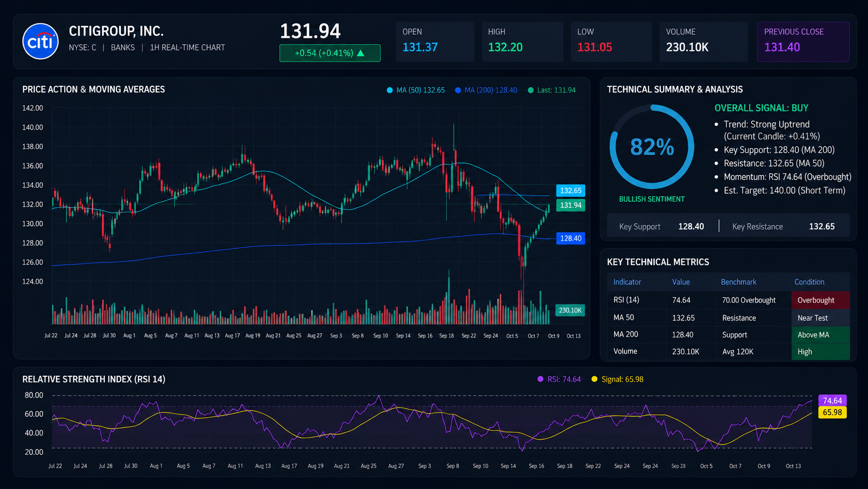Toggle MA (50) legend dot
The width and height of the screenshot is (868, 489).
click(x=390, y=90)
